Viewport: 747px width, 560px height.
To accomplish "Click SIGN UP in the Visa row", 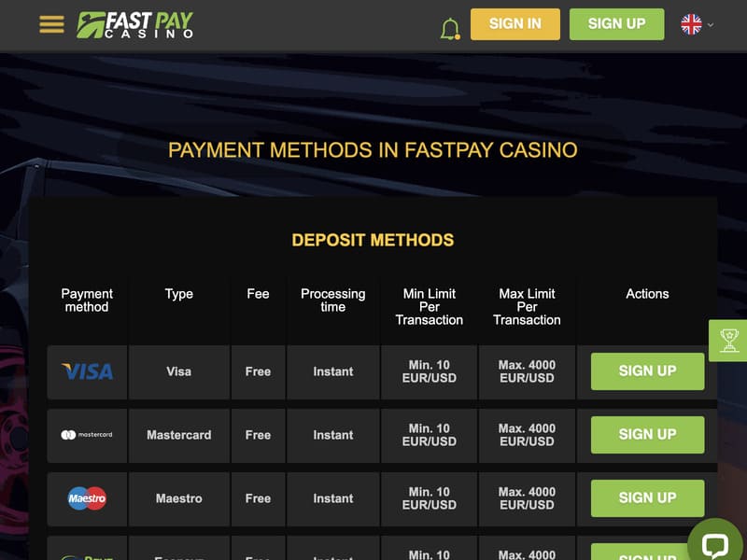I will 647,371.
